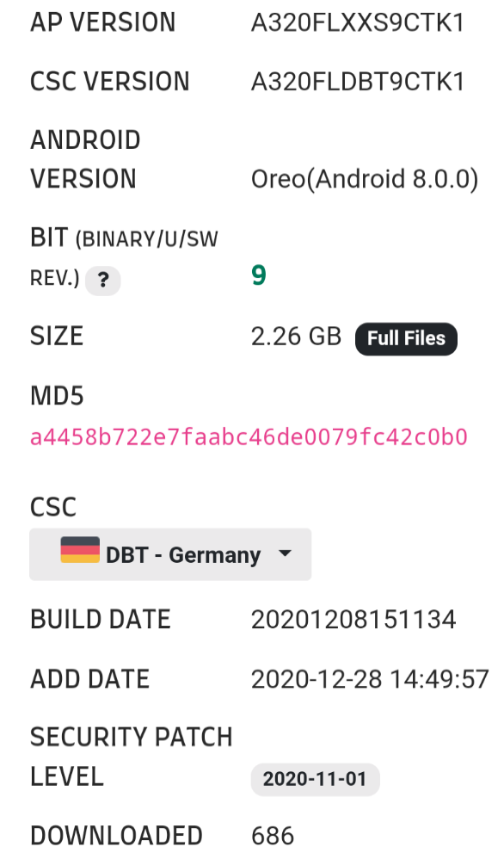The image size is (504, 859).
Task: Click the ANDROID VERSION label
Action: [x=85, y=159]
